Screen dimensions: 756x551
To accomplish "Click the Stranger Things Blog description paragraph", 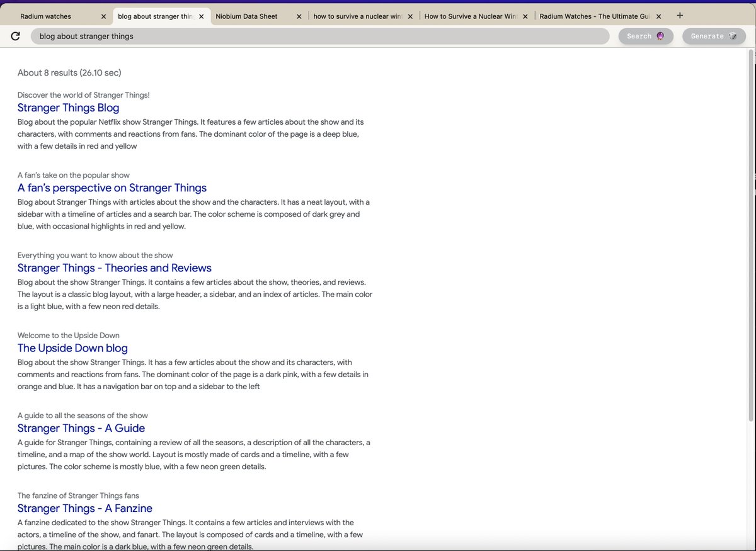I will click(x=191, y=134).
